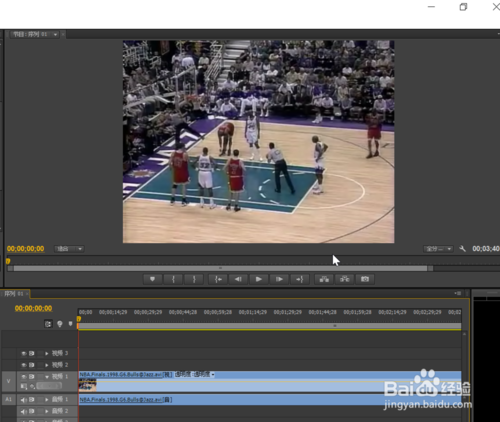Jump to the out point
This screenshot has width=500, height=422.
(x=299, y=279)
